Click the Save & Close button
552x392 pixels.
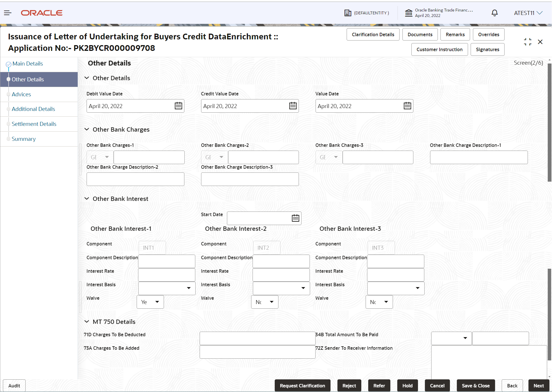[x=475, y=386]
